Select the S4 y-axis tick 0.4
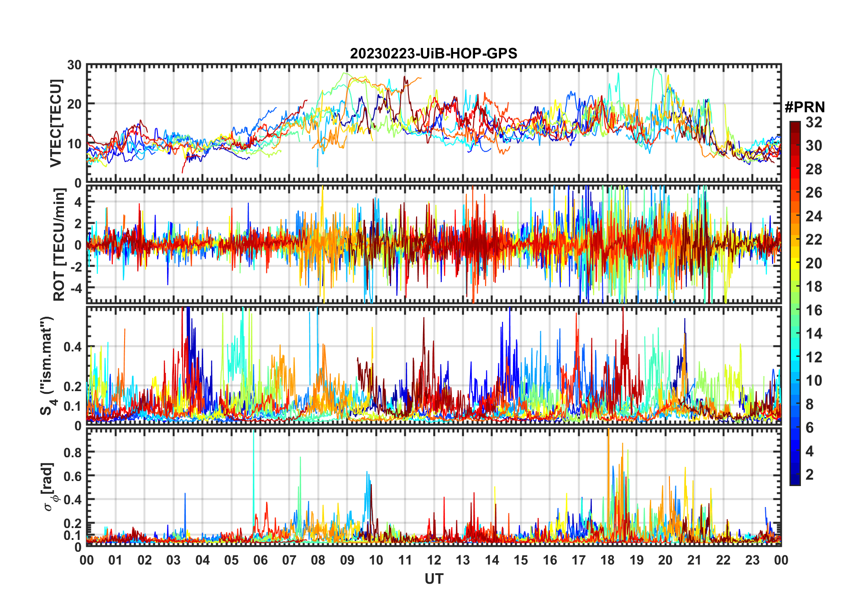 click(72, 347)
